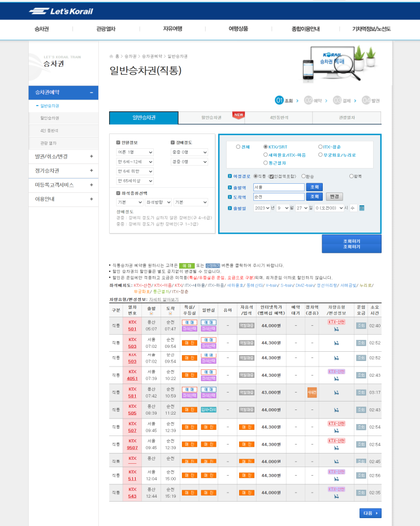Click the Let's Korail logo
The image size is (420, 526).
point(60,11)
